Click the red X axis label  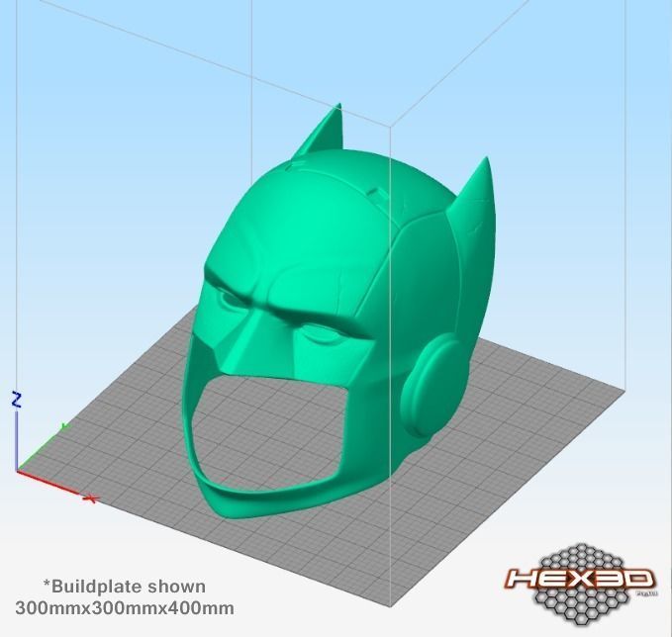coord(91,499)
